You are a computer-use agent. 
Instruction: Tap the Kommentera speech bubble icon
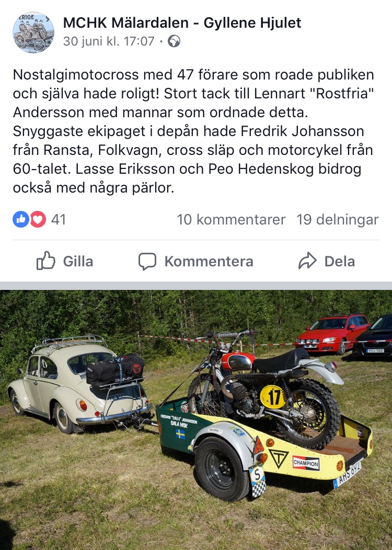coord(147,261)
